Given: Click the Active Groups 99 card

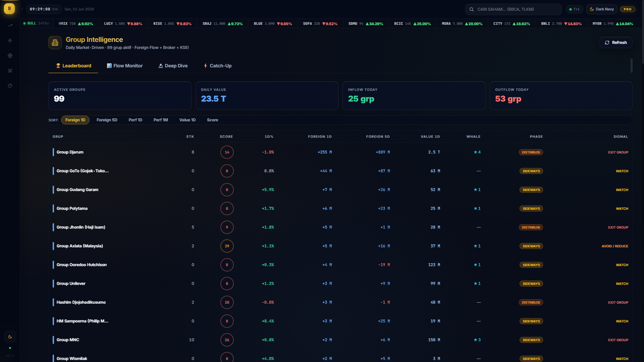Looking at the screenshot, I should (120, 96).
